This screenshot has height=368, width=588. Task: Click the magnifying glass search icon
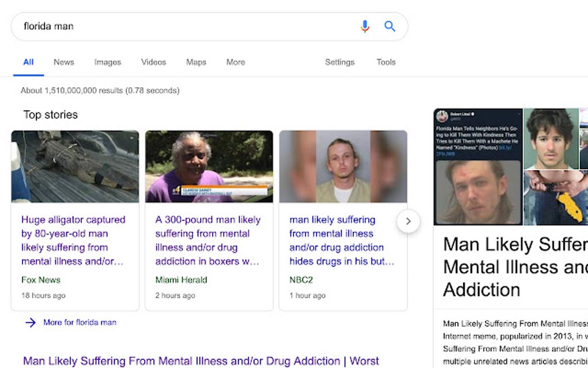(x=390, y=26)
